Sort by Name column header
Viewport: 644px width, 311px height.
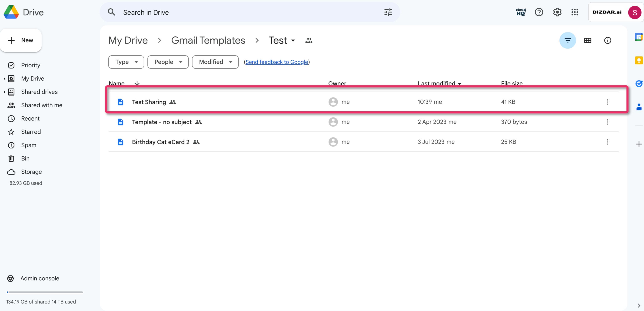click(116, 83)
